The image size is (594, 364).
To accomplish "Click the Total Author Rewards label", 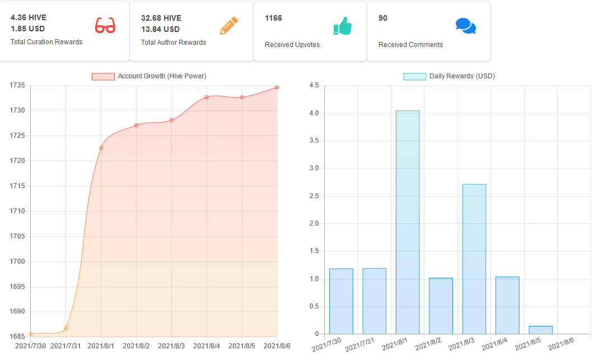I will click(174, 43).
